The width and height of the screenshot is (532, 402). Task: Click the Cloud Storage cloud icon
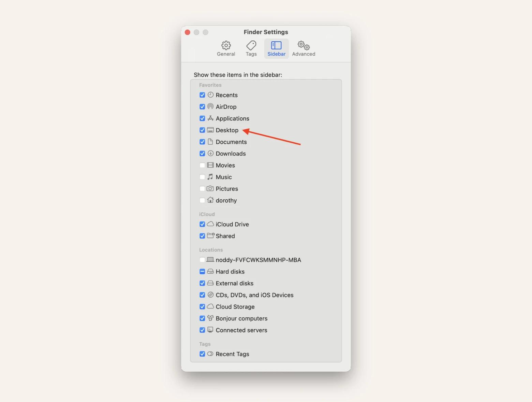[x=210, y=306]
